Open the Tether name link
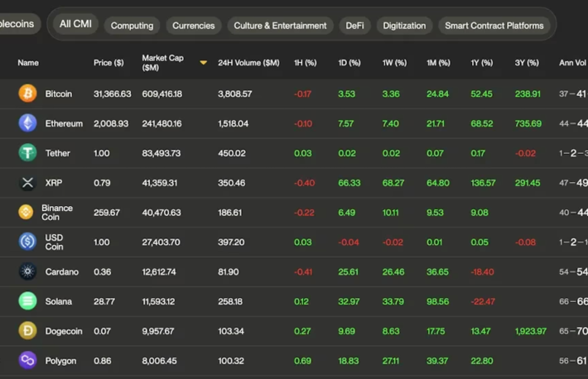Image resolution: width=588 pixels, height=379 pixels. point(57,153)
